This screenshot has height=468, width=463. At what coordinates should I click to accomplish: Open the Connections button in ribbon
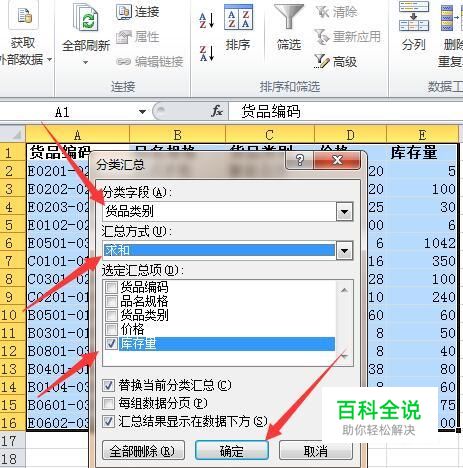click(138, 12)
